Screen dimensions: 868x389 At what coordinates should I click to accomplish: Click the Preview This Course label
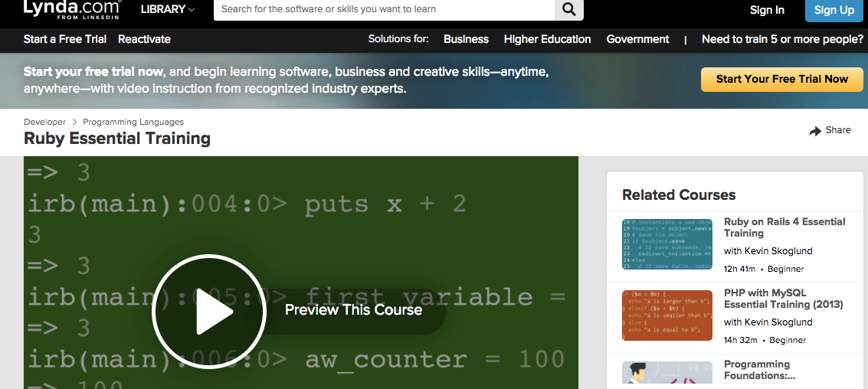click(353, 310)
